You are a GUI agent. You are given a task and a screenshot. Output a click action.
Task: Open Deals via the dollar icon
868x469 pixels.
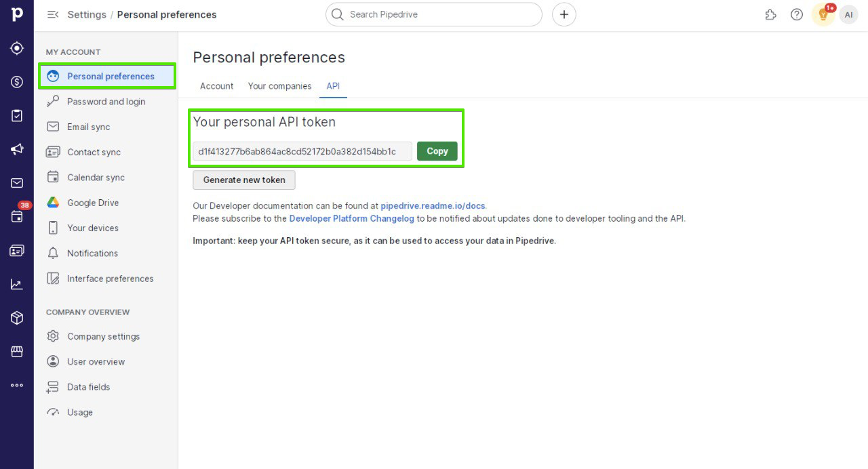click(17, 82)
